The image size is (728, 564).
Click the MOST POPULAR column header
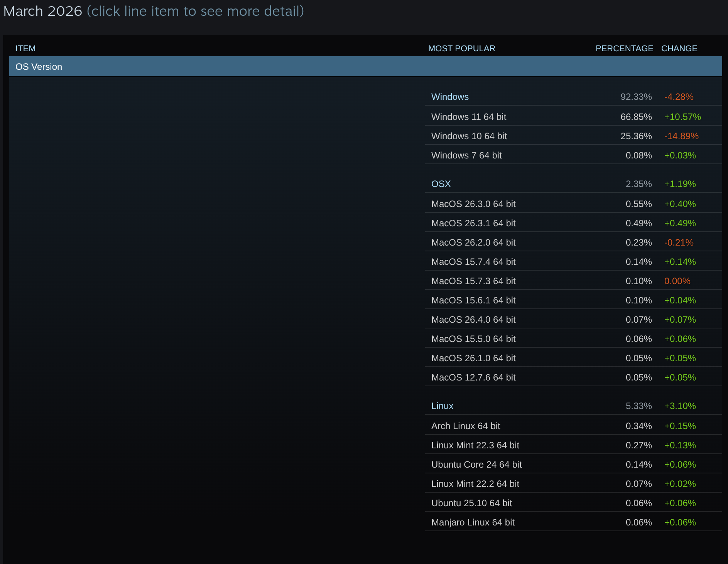(462, 49)
